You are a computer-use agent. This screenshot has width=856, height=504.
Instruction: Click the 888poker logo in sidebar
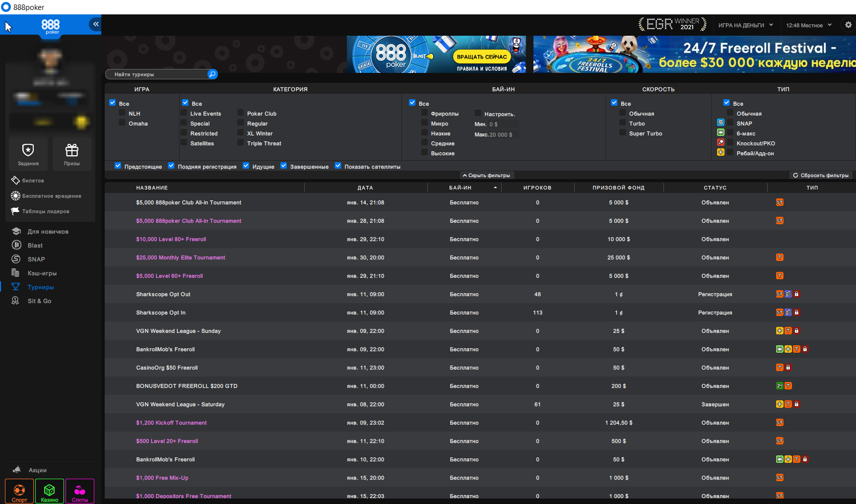click(50, 26)
